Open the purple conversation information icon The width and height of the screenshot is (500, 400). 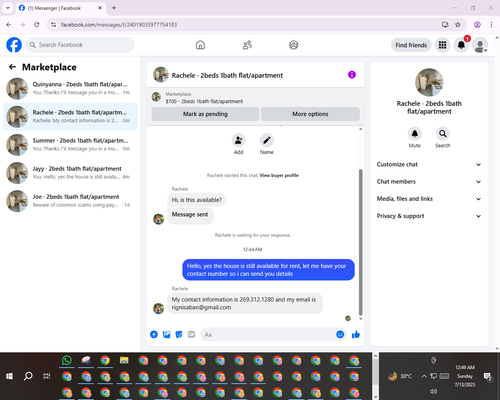coord(352,75)
